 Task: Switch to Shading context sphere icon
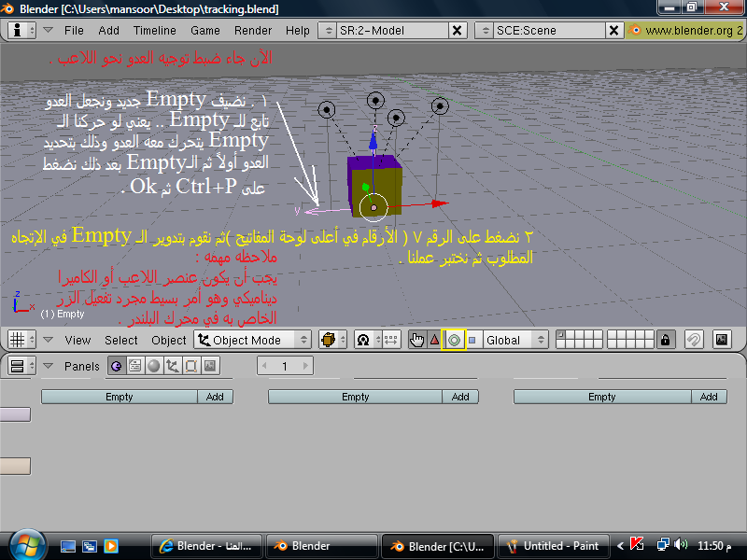153,366
